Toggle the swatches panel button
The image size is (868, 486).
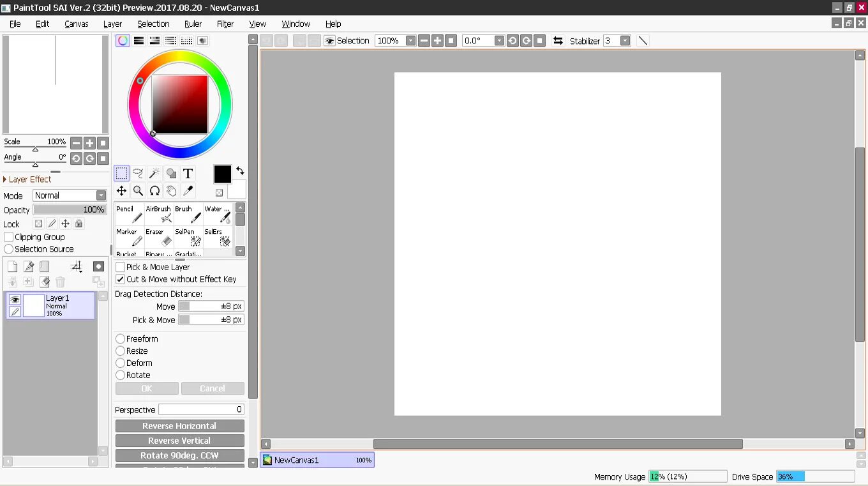[x=186, y=40]
